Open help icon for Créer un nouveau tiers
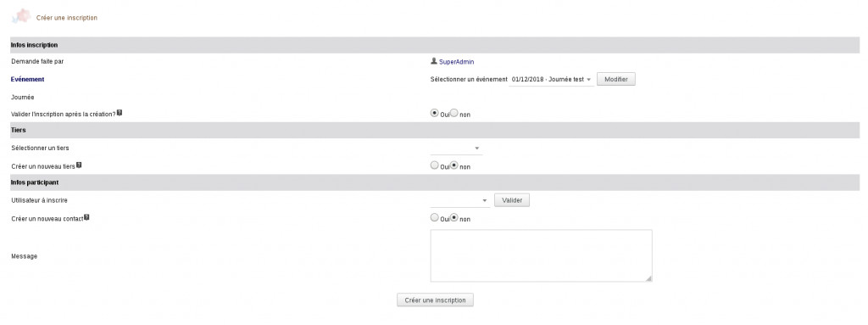 (x=79, y=165)
